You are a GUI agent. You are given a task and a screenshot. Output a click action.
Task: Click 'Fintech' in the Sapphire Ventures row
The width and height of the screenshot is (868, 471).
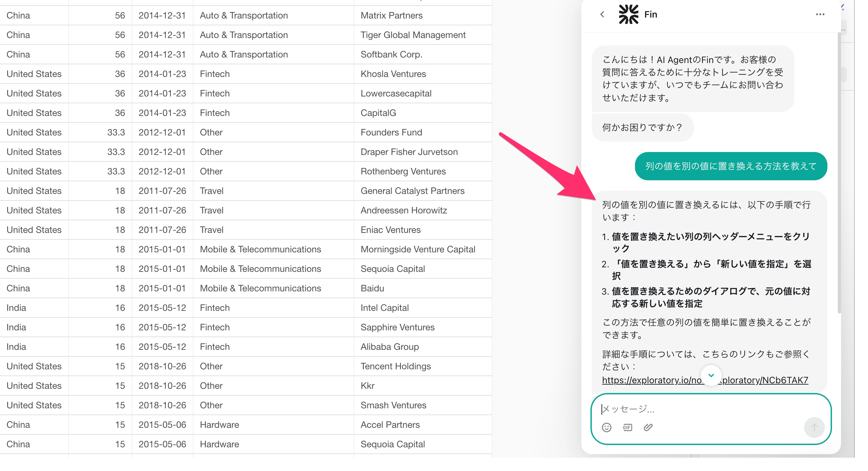pyautogui.click(x=214, y=327)
